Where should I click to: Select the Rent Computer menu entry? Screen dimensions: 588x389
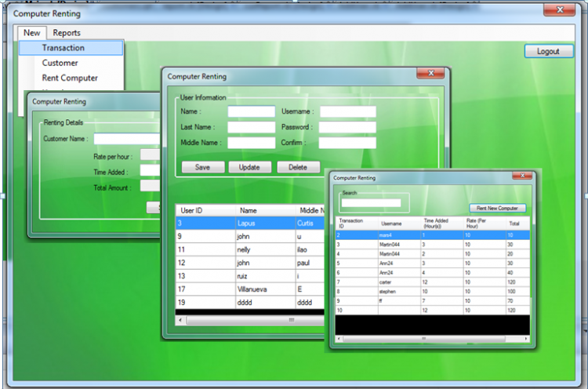(70, 78)
